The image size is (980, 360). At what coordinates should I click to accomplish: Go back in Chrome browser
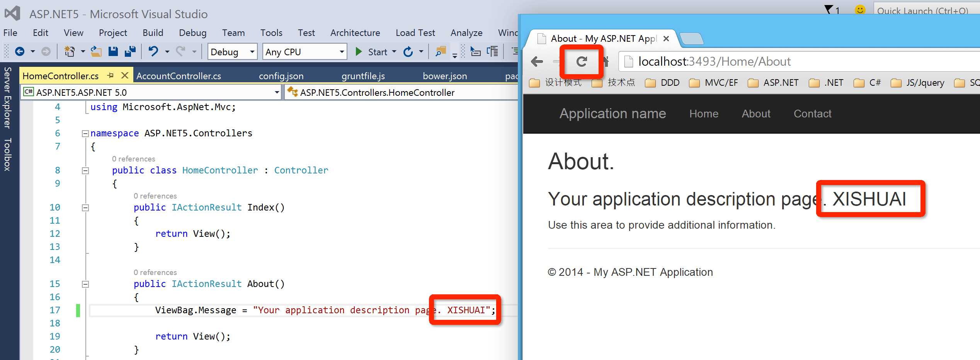[537, 61]
